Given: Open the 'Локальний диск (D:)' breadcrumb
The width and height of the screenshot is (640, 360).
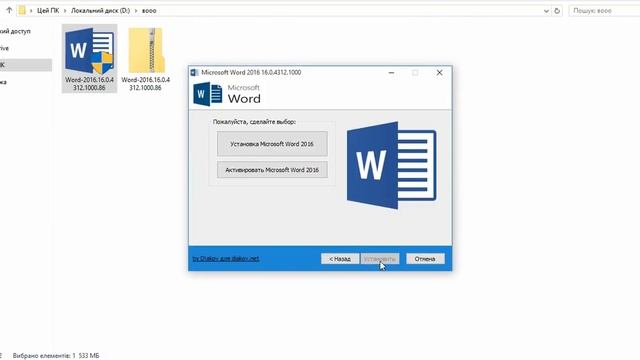Looking at the screenshot, I should click(x=100, y=11).
